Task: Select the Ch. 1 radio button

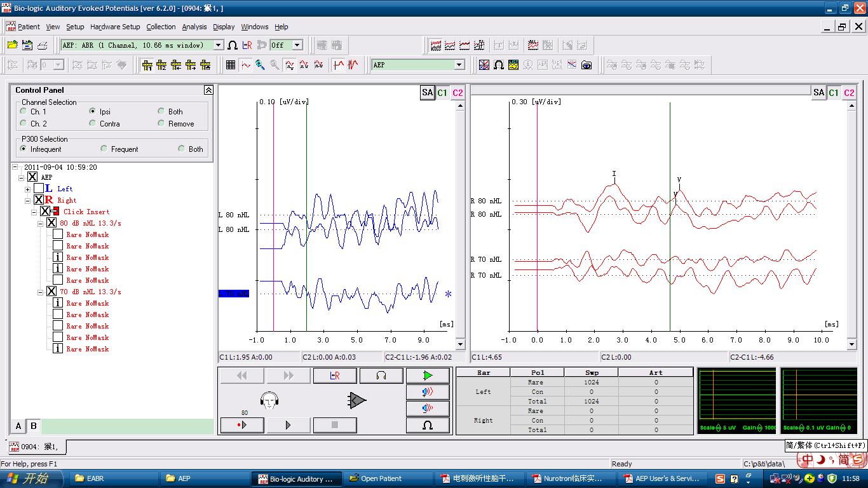Action: point(24,112)
